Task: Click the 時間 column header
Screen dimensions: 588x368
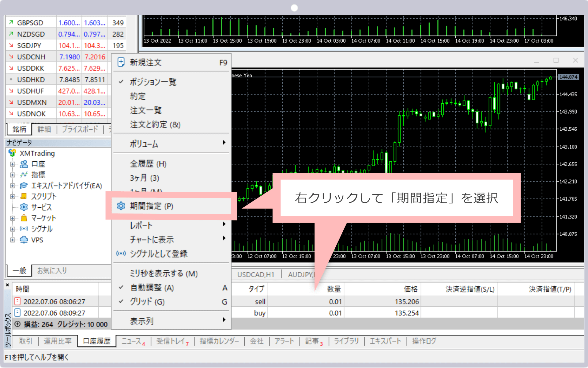Action: pos(23,289)
